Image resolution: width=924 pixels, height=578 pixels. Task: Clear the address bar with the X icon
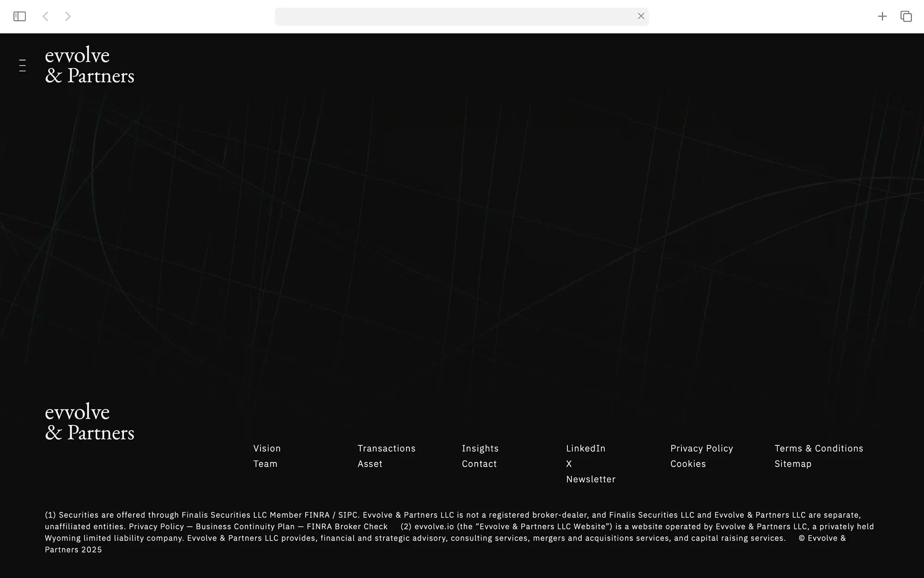pos(641,16)
